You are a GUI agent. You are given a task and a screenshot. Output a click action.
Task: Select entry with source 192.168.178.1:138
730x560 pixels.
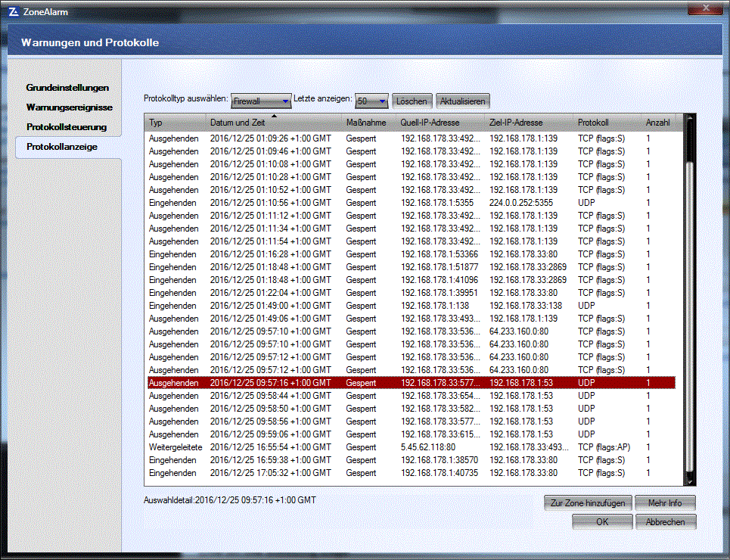tap(412, 306)
